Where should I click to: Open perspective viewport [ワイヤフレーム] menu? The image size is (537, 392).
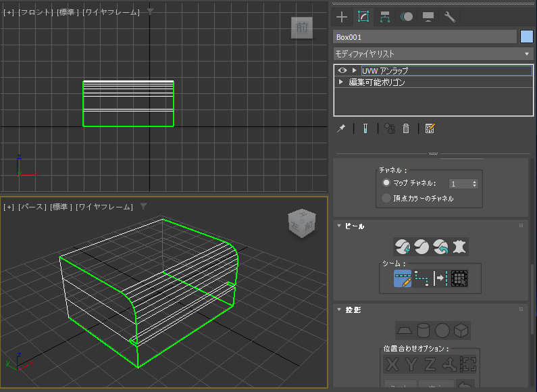point(104,207)
